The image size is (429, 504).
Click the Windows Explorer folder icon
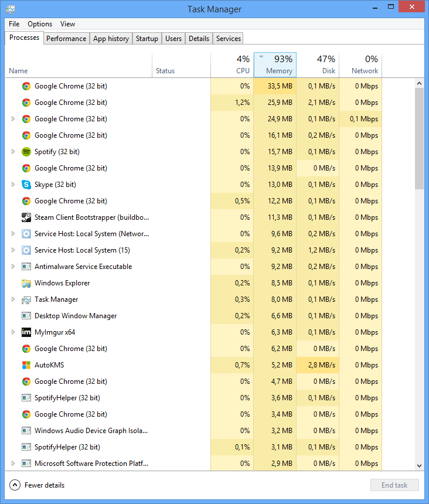[x=26, y=283]
